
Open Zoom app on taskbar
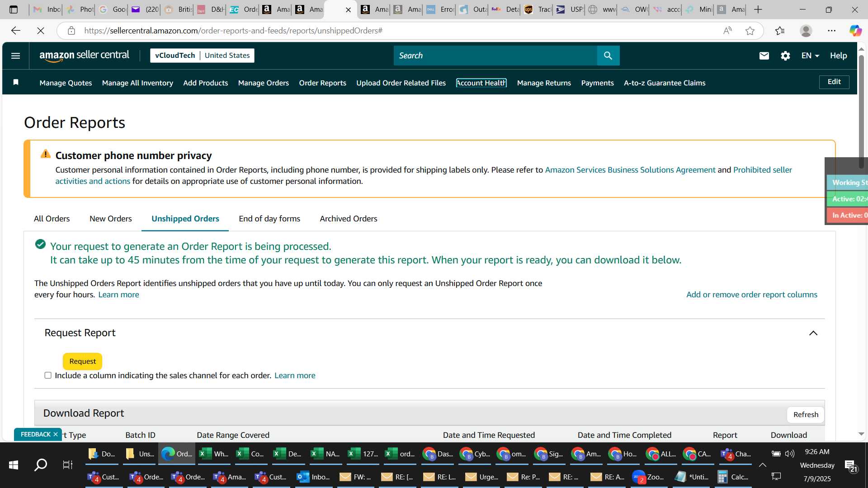[650, 477]
